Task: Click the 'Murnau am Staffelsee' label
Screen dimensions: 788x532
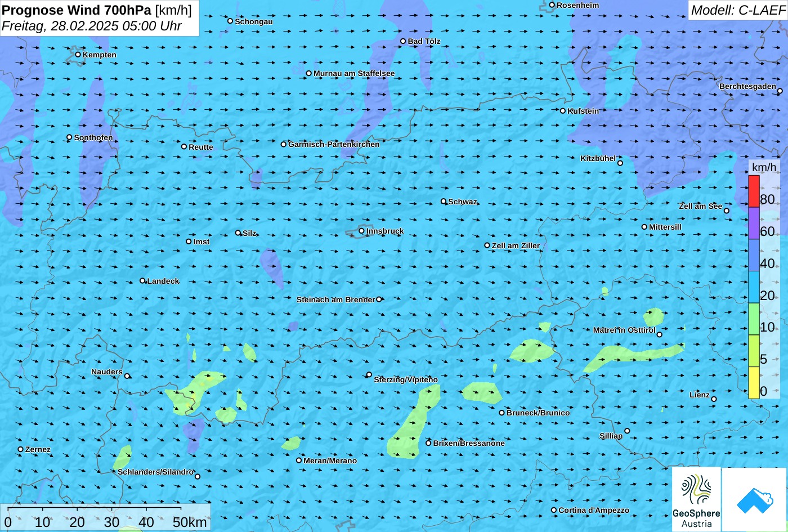Action: point(354,73)
